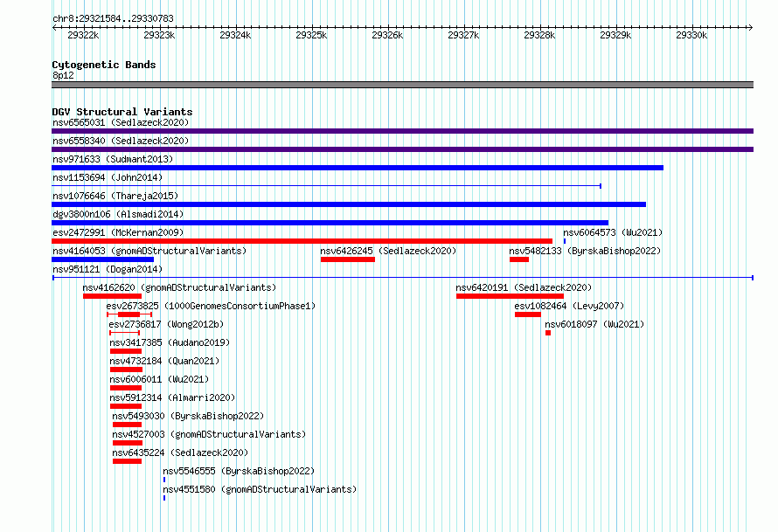Click the gray 8p12 cytogenetic band bar
The width and height of the screenshot is (778, 532).
click(x=402, y=85)
